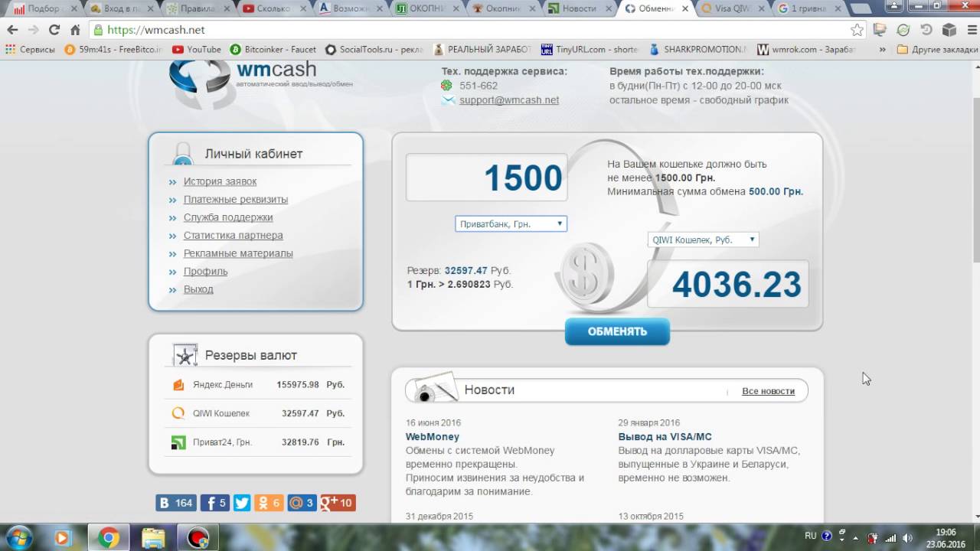Email support@wmcash.net link
980x551 pixels.
[x=509, y=100]
